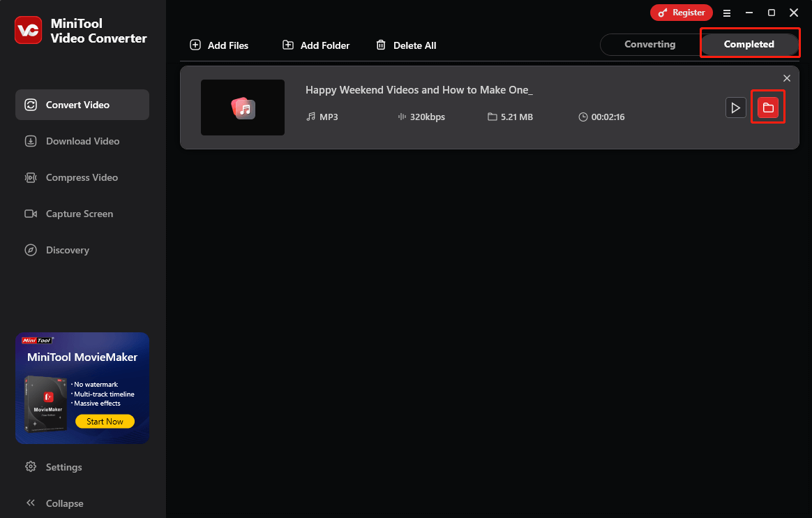Image resolution: width=812 pixels, height=518 pixels.
Task: Click the Capture Screen camera icon
Action: tap(31, 214)
